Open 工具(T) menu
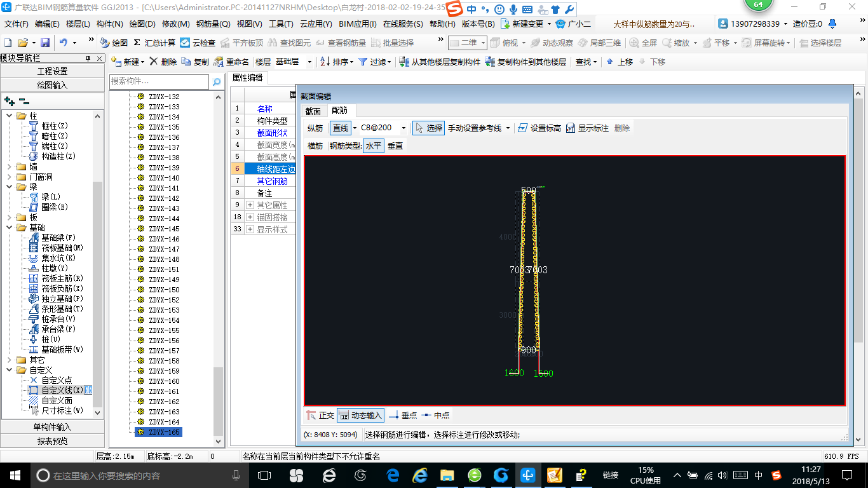The width and height of the screenshot is (868, 488). [x=281, y=24]
